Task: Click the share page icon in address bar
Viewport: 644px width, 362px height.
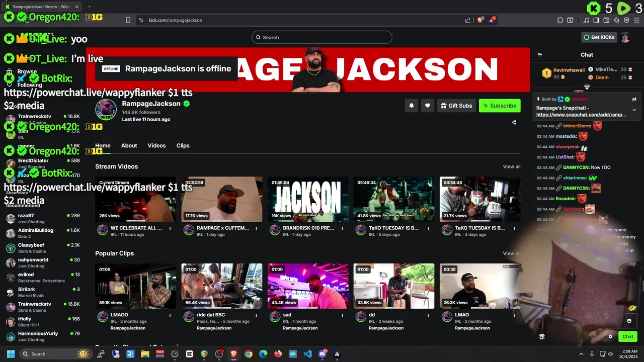Action: [x=468, y=20]
